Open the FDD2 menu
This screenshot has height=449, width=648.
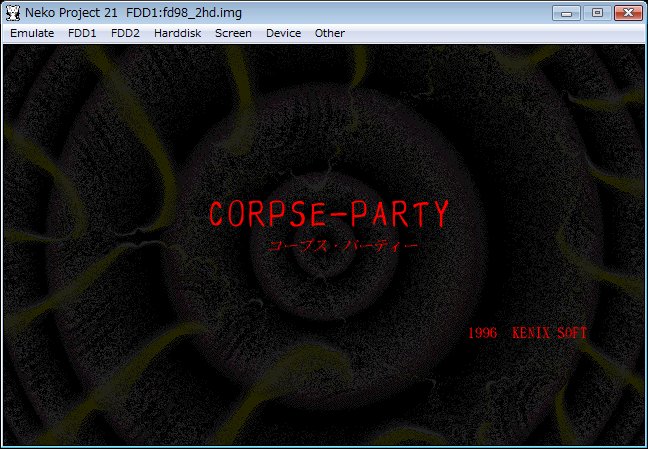click(125, 33)
